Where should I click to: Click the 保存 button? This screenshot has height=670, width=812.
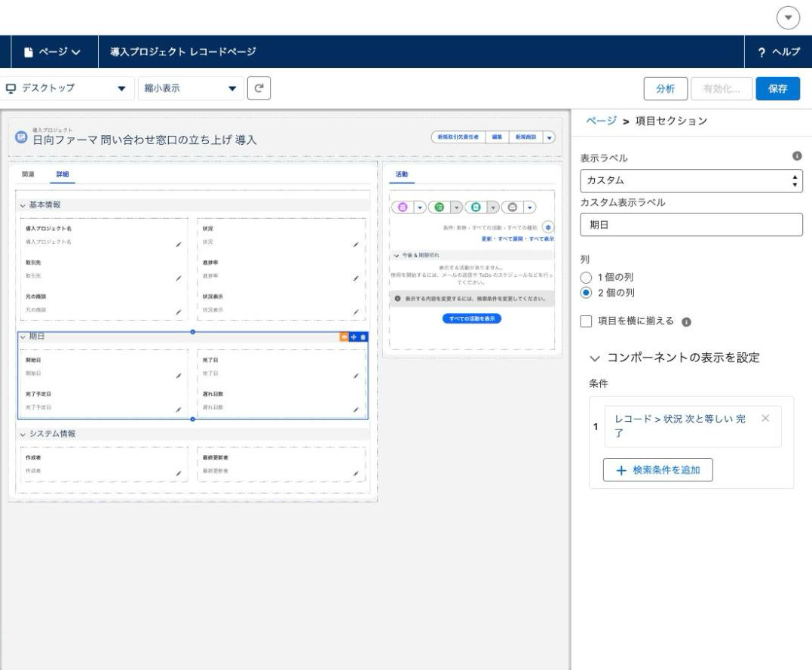click(x=778, y=88)
